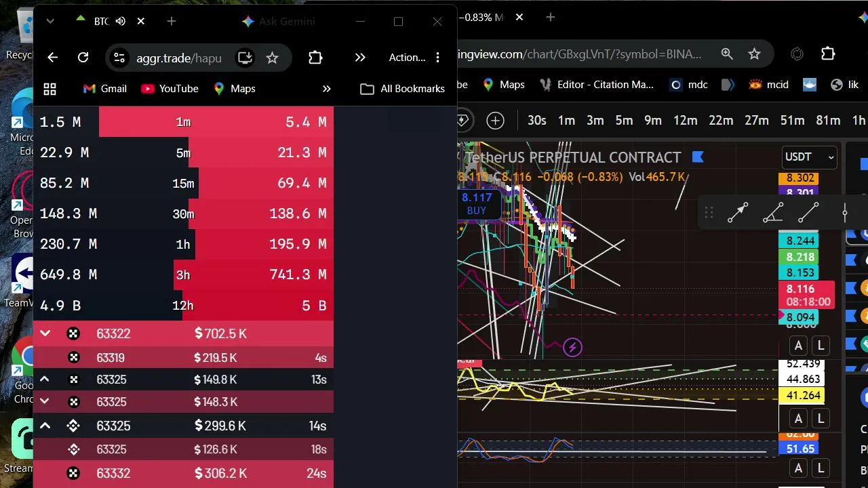Switch chart to 12m timeframe
The image size is (868, 488).
pyautogui.click(x=685, y=121)
